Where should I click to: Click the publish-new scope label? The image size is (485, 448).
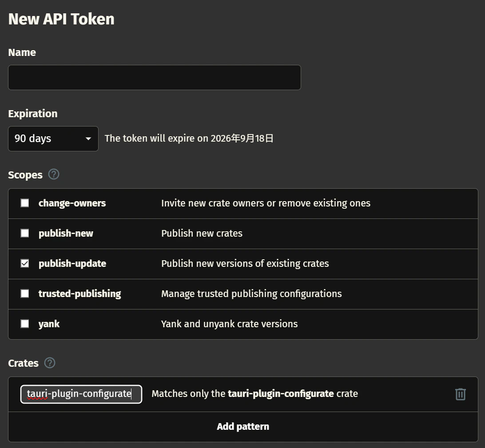click(x=66, y=233)
